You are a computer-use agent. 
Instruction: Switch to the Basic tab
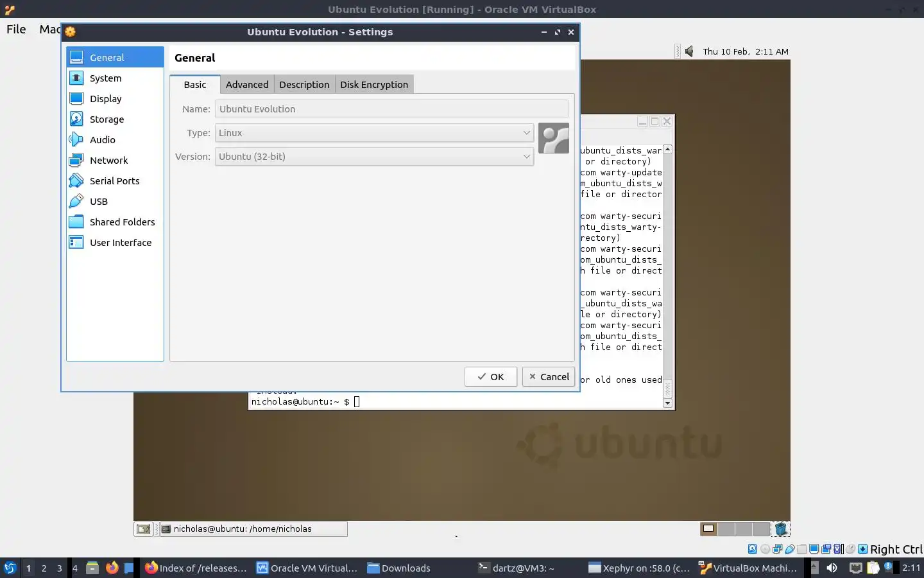[x=195, y=84]
